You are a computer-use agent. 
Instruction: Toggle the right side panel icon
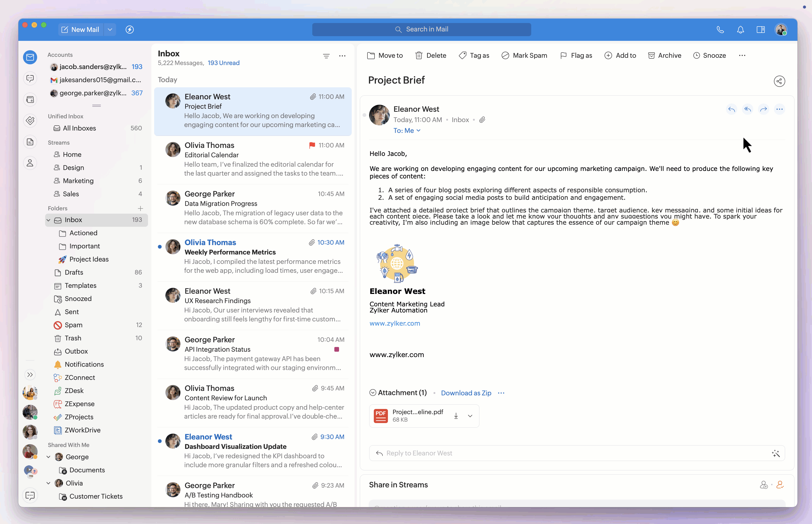(761, 30)
